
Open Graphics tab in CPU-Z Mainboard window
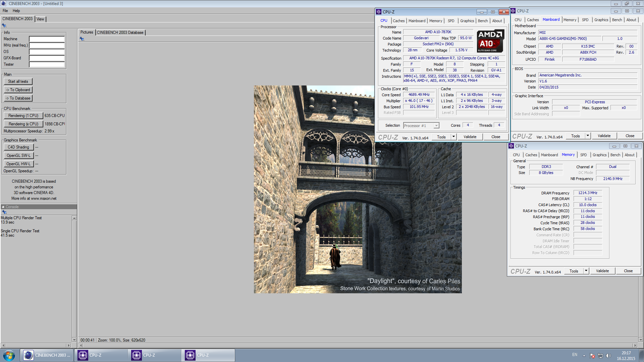(601, 20)
